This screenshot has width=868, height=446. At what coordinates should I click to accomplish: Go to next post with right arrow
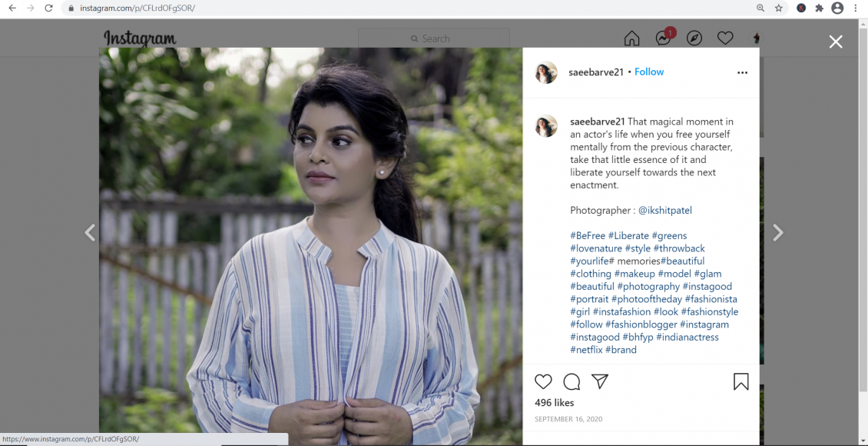point(777,233)
